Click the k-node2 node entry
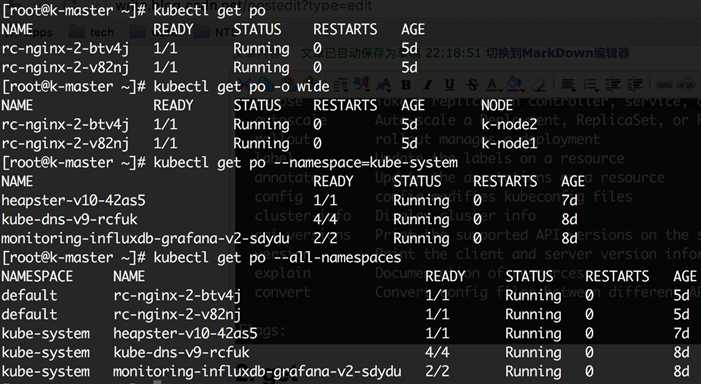The width and height of the screenshot is (701, 384). click(x=509, y=124)
